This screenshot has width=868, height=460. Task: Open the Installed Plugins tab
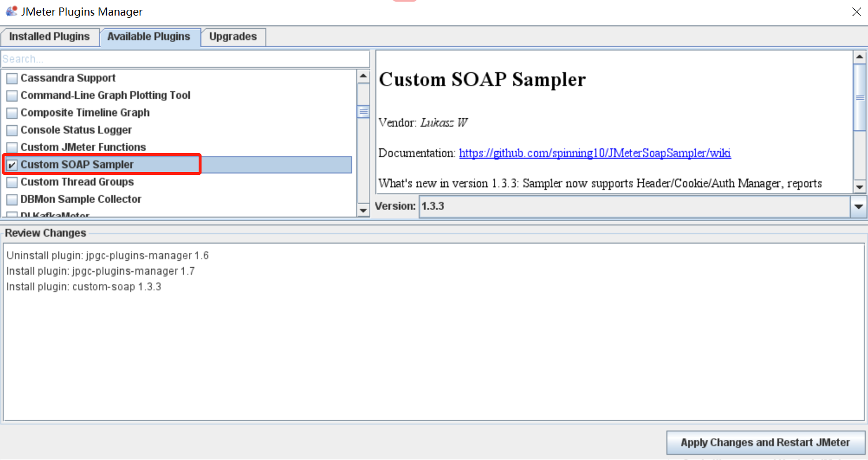pyautogui.click(x=50, y=37)
